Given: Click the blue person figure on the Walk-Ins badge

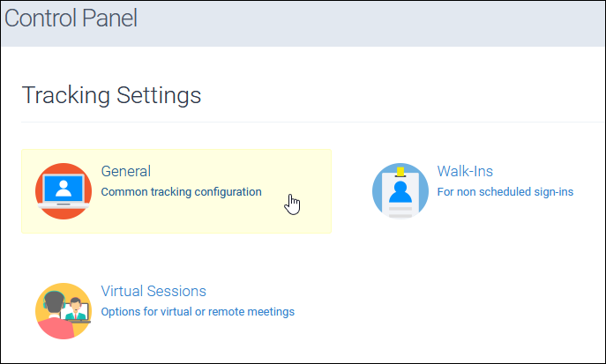Looking at the screenshot, I should pos(400,189).
